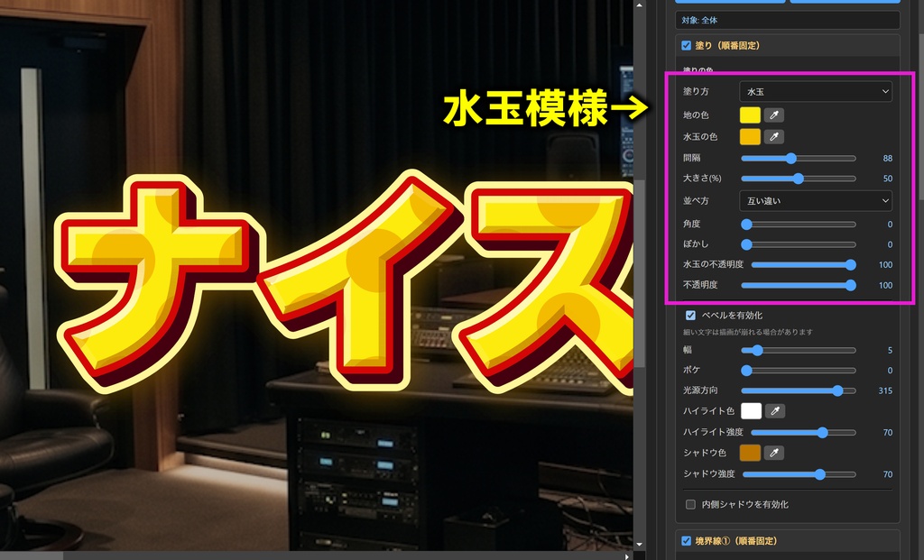Open the 塗り方 dropdown showing 水玉
924x560 pixels.
(x=816, y=91)
